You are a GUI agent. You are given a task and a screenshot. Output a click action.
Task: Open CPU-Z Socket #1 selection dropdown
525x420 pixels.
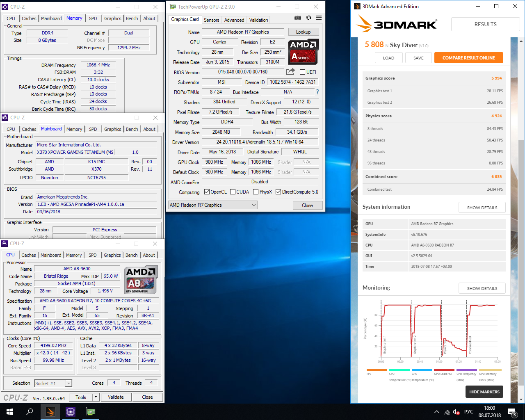coord(53,383)
